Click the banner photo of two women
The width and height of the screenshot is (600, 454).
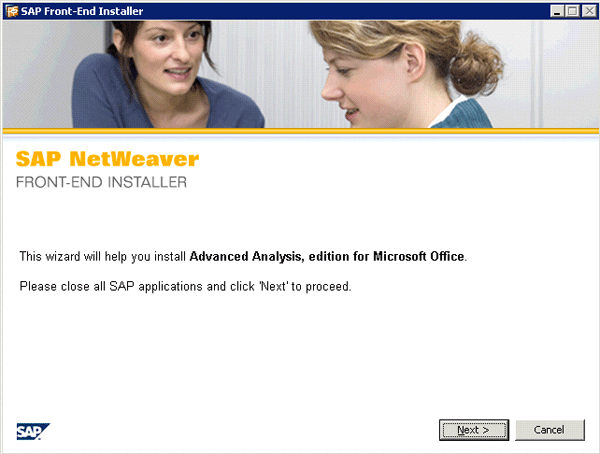click(300, 74)
